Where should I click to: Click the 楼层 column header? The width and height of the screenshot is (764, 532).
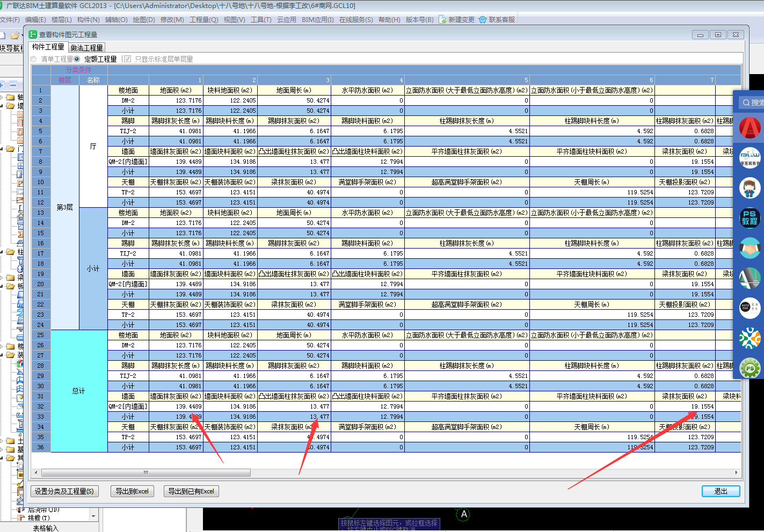(65, 80)
